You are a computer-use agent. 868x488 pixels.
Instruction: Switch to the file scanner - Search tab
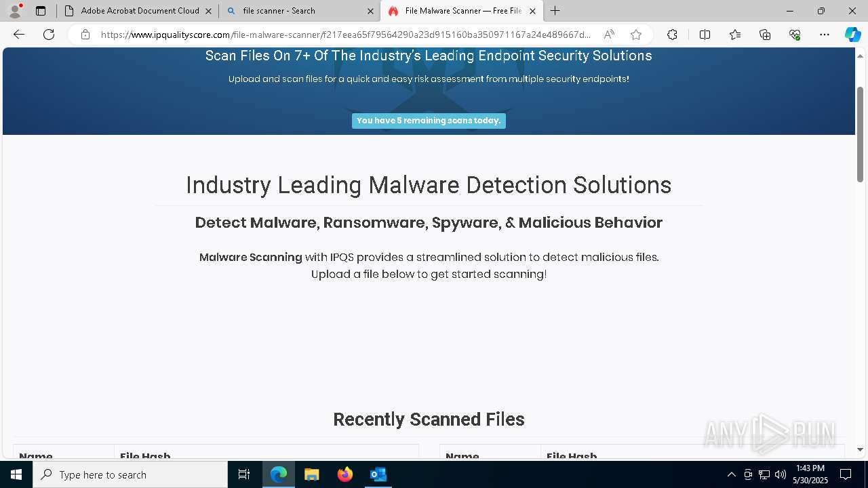297,11
